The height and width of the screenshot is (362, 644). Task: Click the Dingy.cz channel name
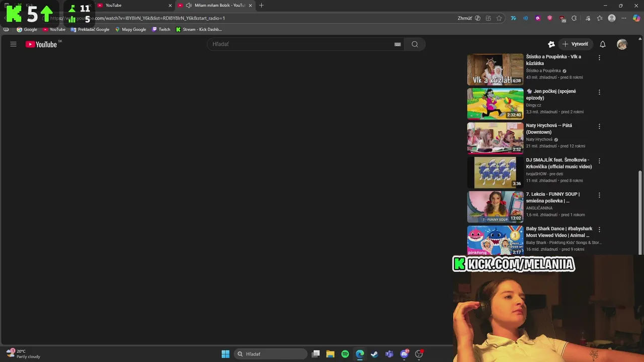tap(534, 105)
